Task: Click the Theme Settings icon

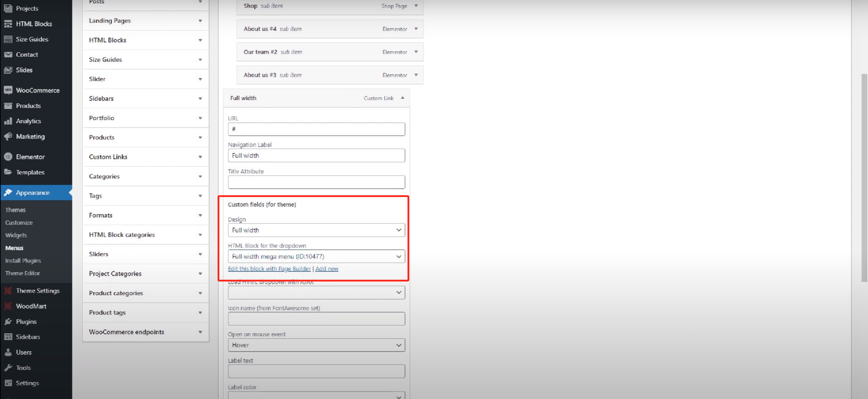Action: pyautogui.click(x=8, y=291)
